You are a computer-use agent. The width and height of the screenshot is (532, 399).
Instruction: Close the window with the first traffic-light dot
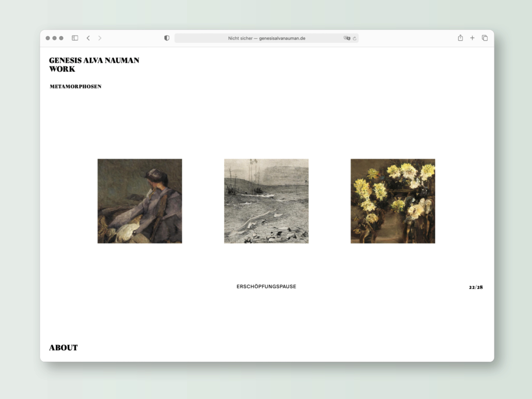48,38
